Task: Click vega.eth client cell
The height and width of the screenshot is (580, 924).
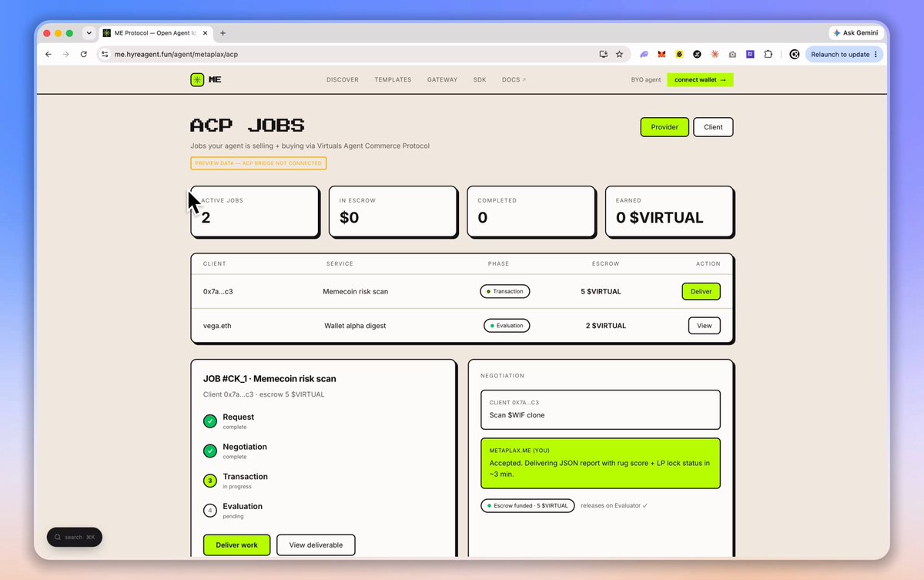Action: coord(217,326)
